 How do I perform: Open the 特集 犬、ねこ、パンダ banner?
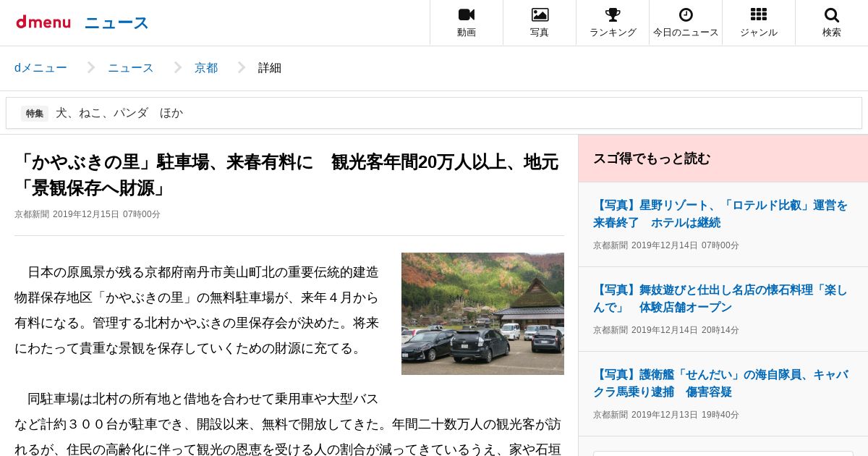pyautogui.click(x=434, y=113)
